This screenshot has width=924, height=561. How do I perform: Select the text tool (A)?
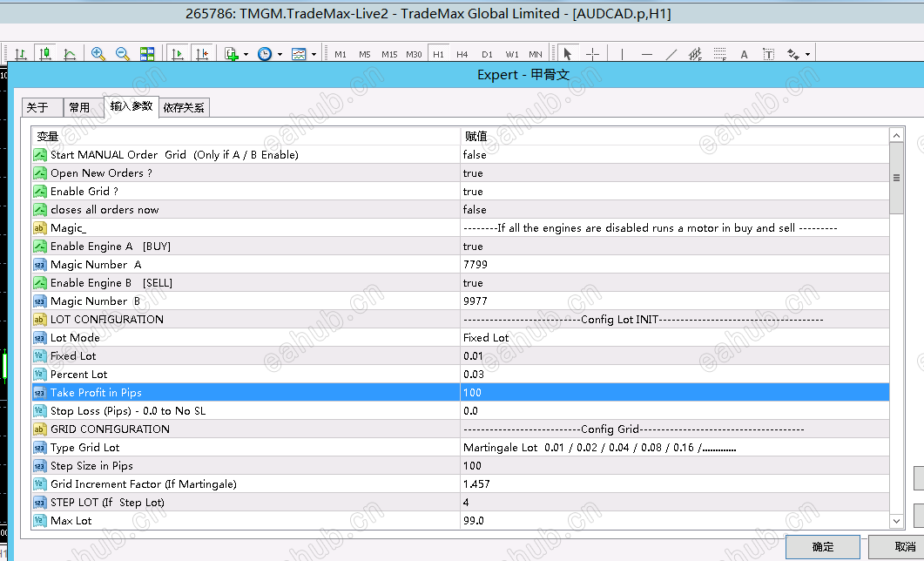pyautogui.click(x=745, y=54)
